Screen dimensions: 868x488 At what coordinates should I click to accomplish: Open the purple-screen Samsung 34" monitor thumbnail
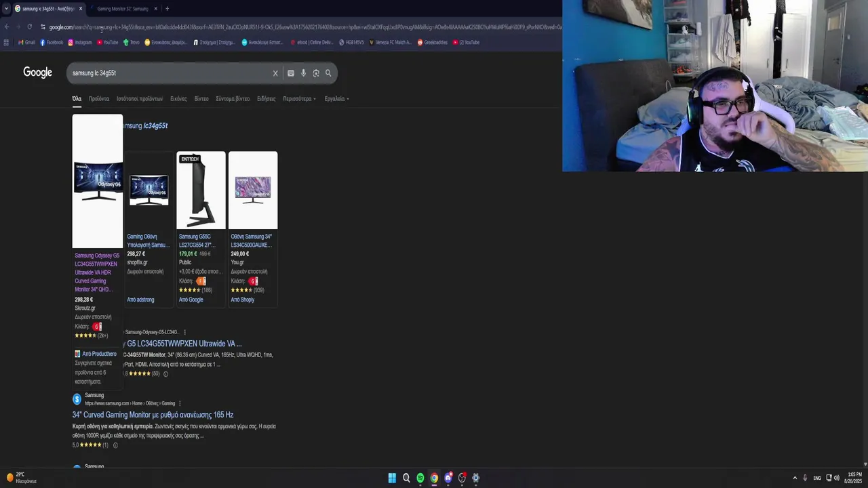tap(253, 190)
